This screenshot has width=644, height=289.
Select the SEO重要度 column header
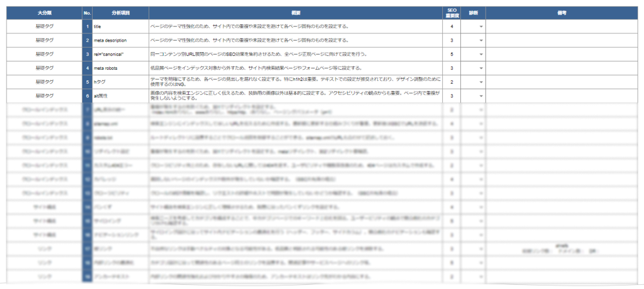[x=452, y=13]
